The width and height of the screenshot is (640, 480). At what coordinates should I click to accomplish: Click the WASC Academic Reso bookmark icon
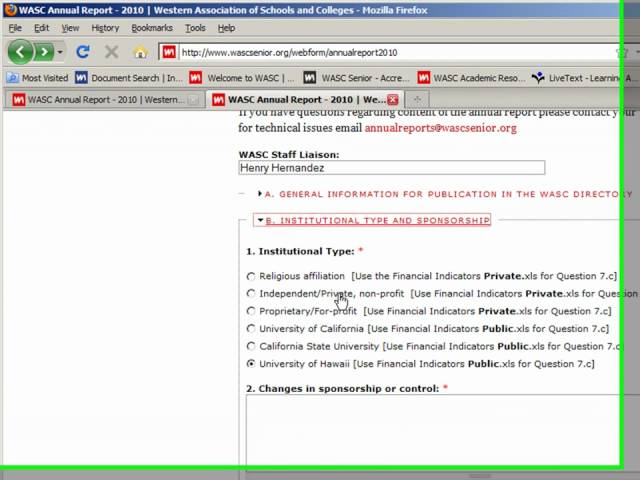[x=424, y=78]
